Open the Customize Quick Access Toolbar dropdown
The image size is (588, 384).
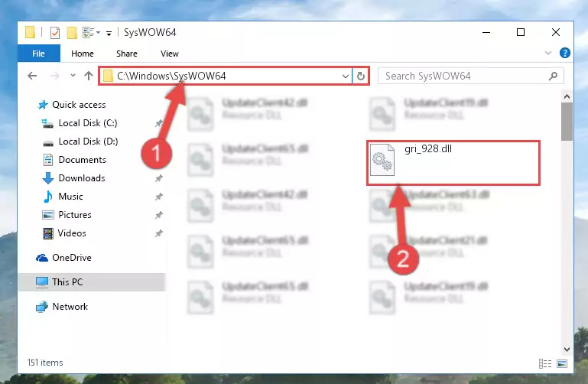pos(109,34)
